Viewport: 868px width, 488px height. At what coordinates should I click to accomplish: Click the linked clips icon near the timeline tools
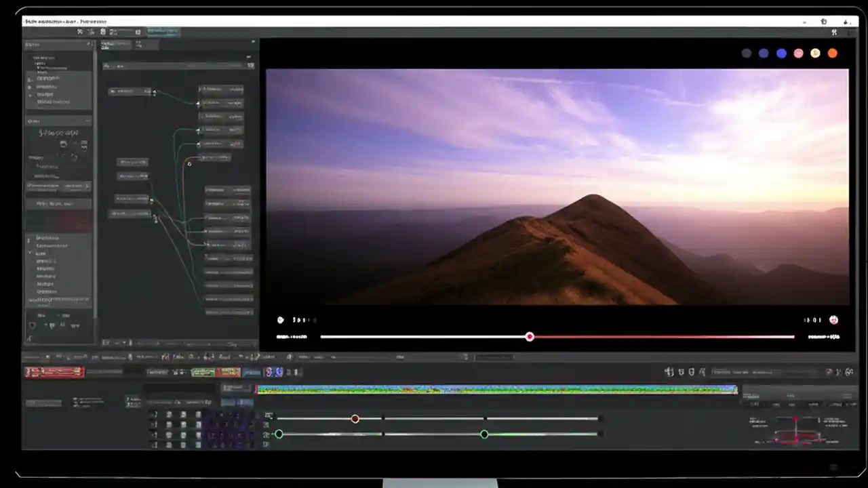(x=691, y=371)
